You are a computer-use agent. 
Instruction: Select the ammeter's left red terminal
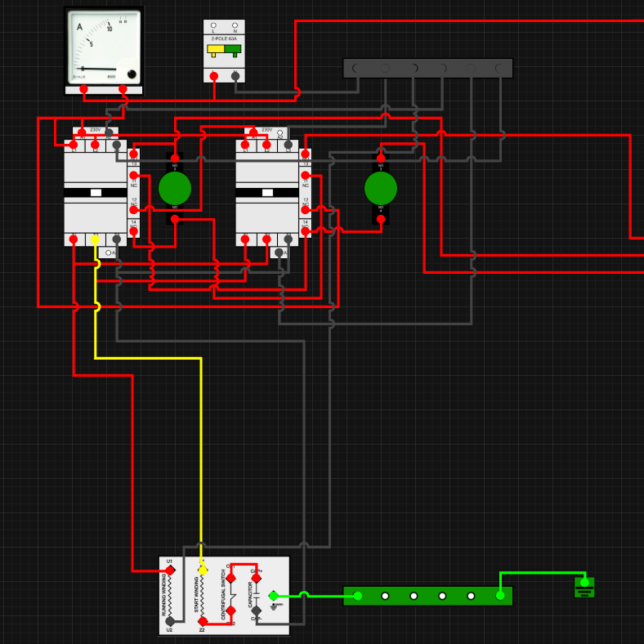tap(84, 89)
